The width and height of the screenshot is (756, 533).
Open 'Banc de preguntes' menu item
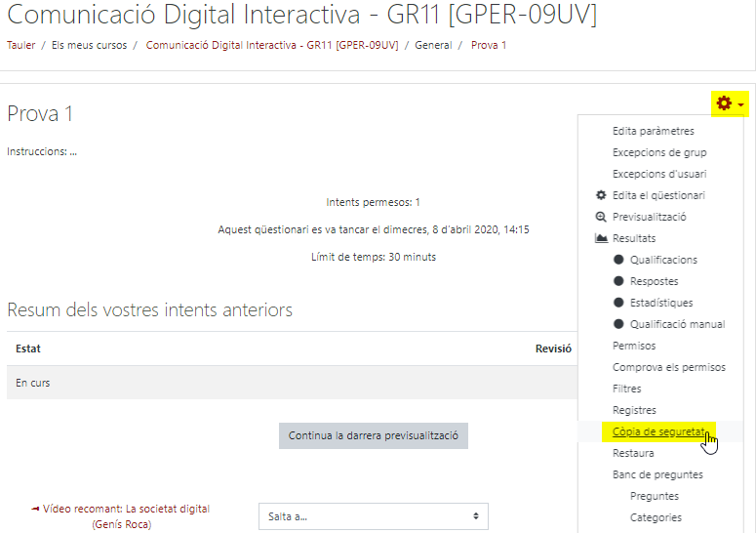pyautogui.click(x=657, y=474)
